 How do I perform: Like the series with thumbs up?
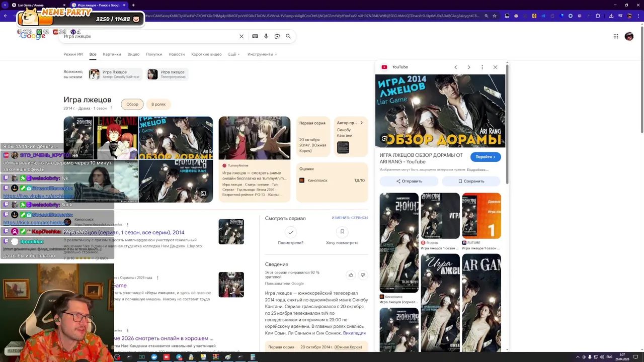351,275
